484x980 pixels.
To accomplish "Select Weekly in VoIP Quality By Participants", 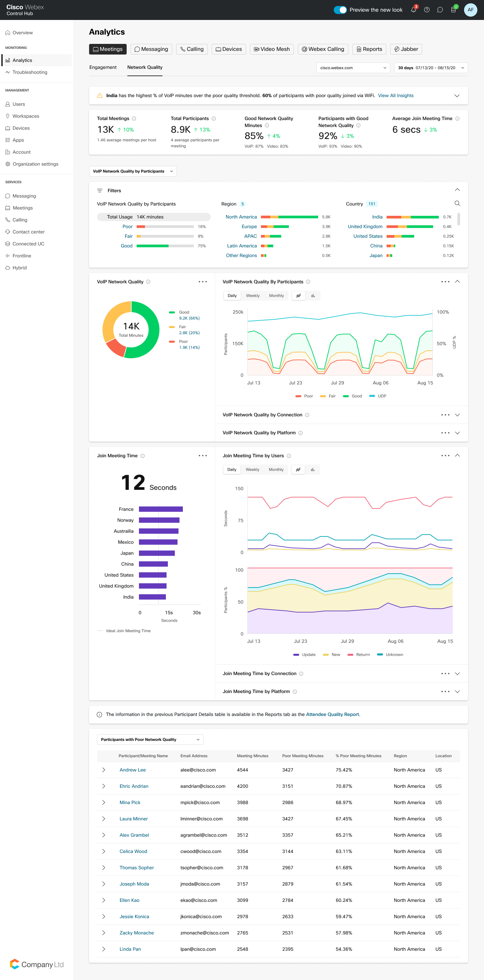I will tap(252, 296).
